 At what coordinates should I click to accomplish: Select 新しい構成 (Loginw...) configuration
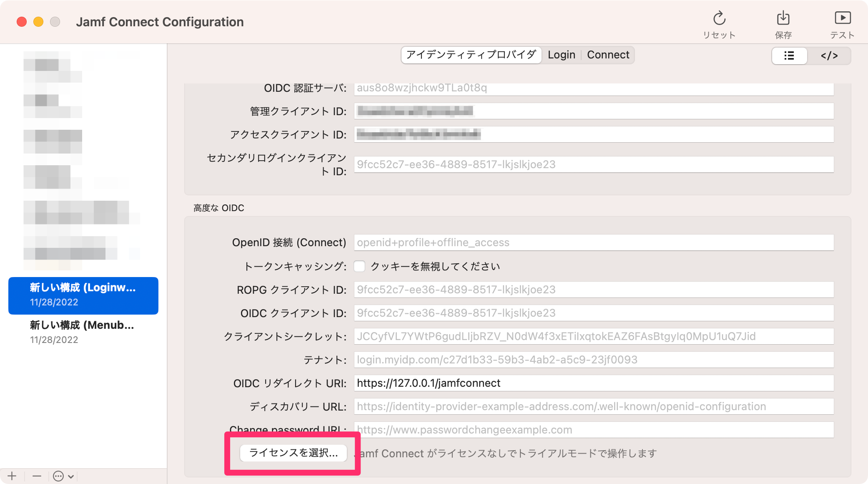[x=83, y=295]
